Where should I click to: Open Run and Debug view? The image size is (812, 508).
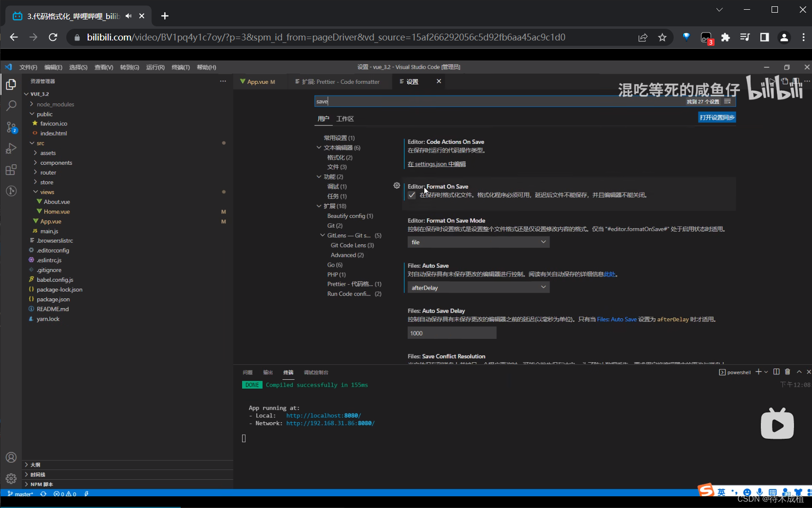tap(11, 148)
